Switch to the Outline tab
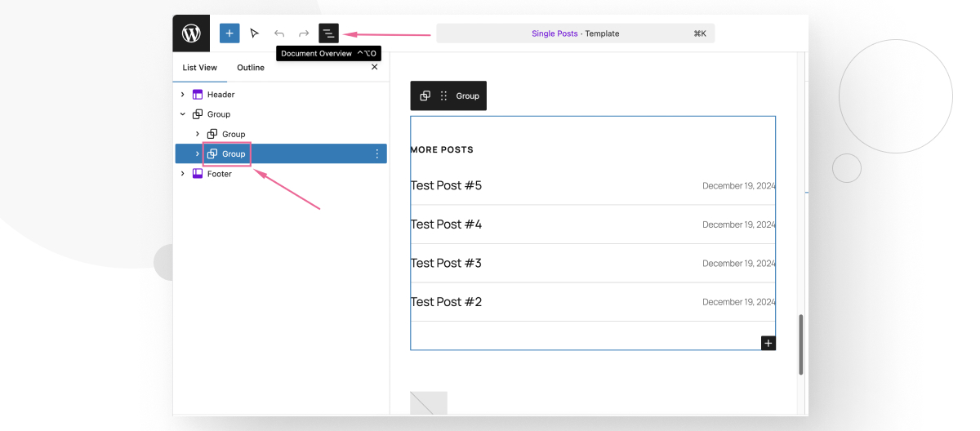The image size is (980, 431). point(251,68)
